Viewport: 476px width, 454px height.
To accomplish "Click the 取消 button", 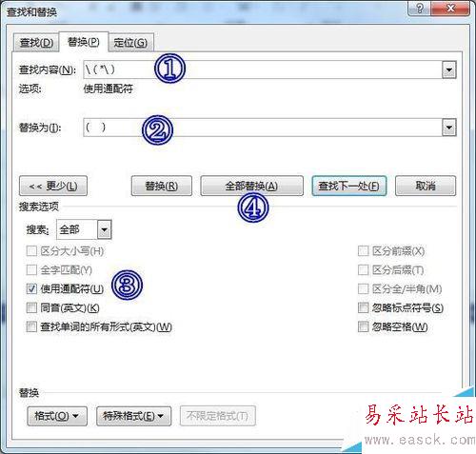I will pyautogui.click(x=426, y=186).
